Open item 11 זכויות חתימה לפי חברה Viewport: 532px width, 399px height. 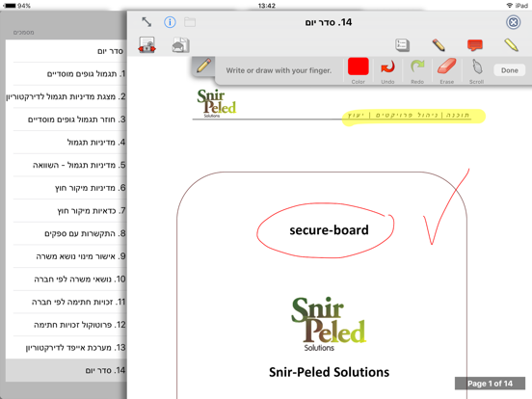click(66, 302)
